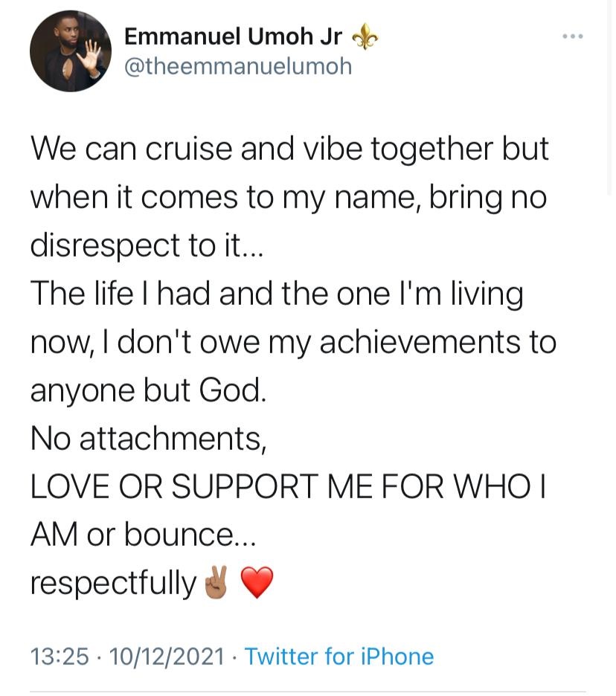The width and height of the screenshot is (616, 696).
Task: Click the line mentioning "achievements"
Action: click(293, 342)
